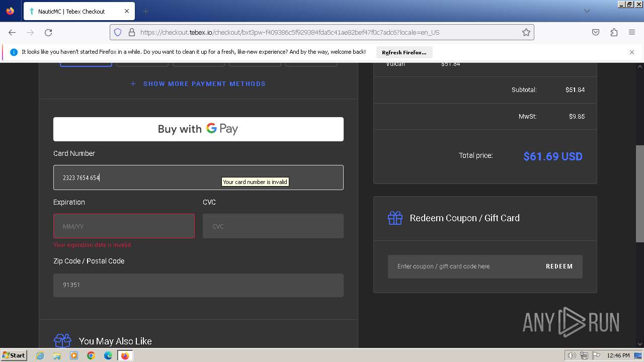Screen dimensions: 644x362
Task: Click the Zip Code / Postal Code field
Action: [198, 285]
